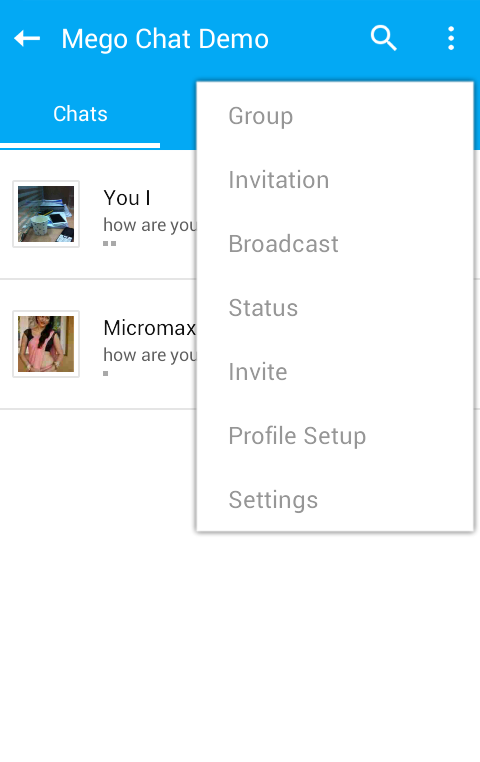The width and height of the screenshot is (480, 762).
Task: Switch to the Chats tab
Action: pos(80,114)
